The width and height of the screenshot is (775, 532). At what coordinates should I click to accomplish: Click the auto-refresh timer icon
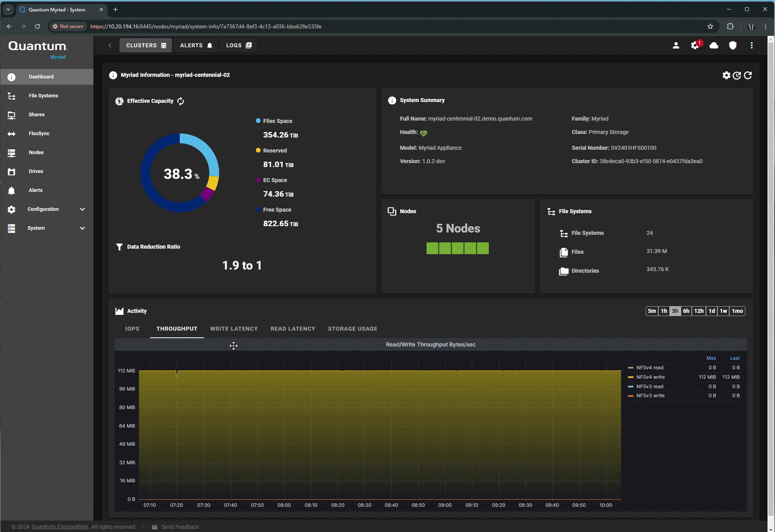737,75
